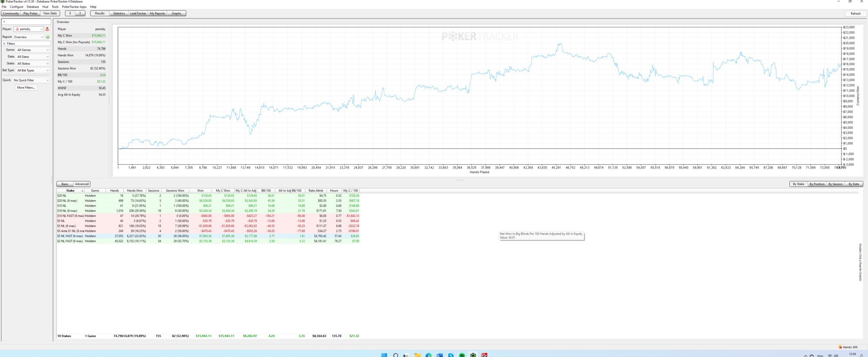Open the Configure menu

[x=16, y=7]
